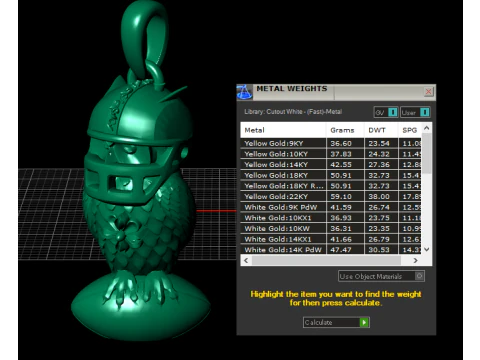Select the Yellow Gold:22KY row
This screenshot has height=360, width=480.
tap(331, 197)
